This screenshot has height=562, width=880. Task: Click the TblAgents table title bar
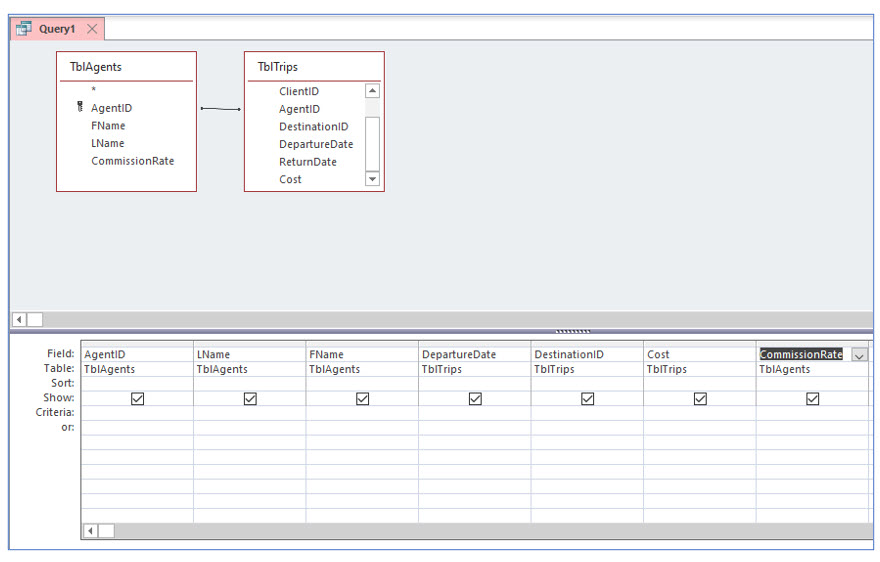126,67
